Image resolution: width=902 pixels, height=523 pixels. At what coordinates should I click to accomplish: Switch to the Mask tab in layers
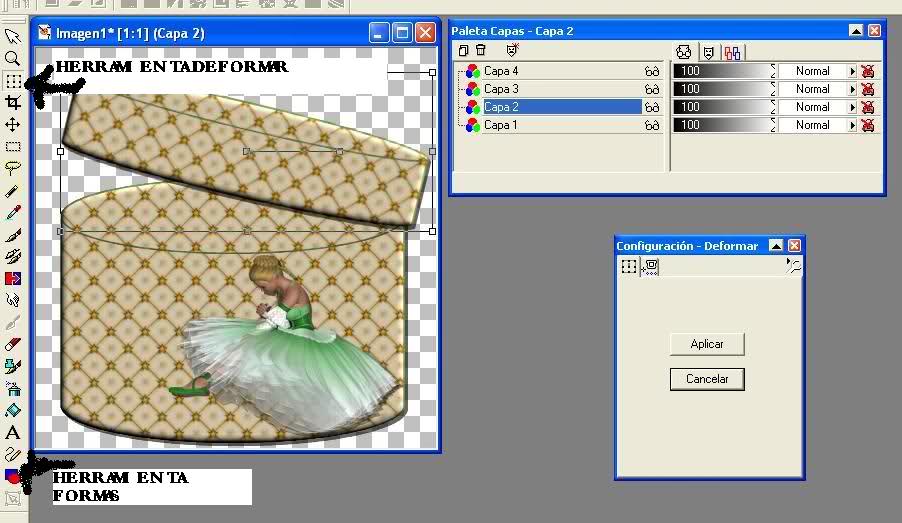click(x=709, y=53)
